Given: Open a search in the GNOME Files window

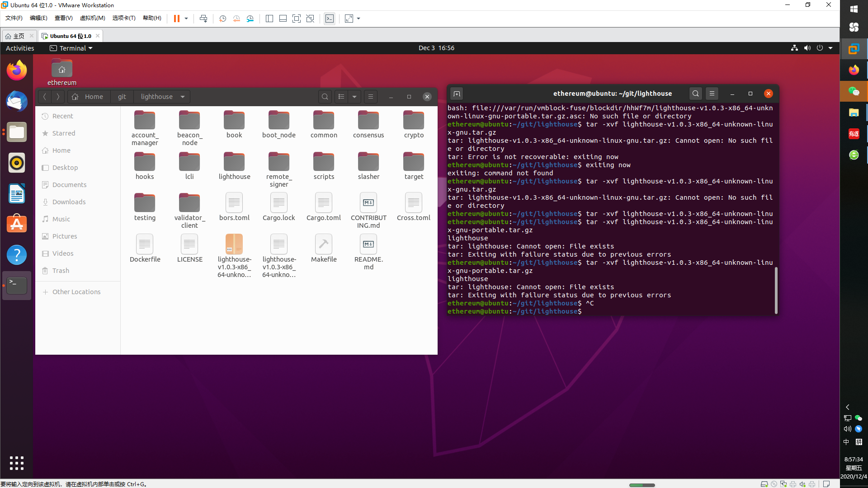Looking at the screenshot, I should (325, 97).
